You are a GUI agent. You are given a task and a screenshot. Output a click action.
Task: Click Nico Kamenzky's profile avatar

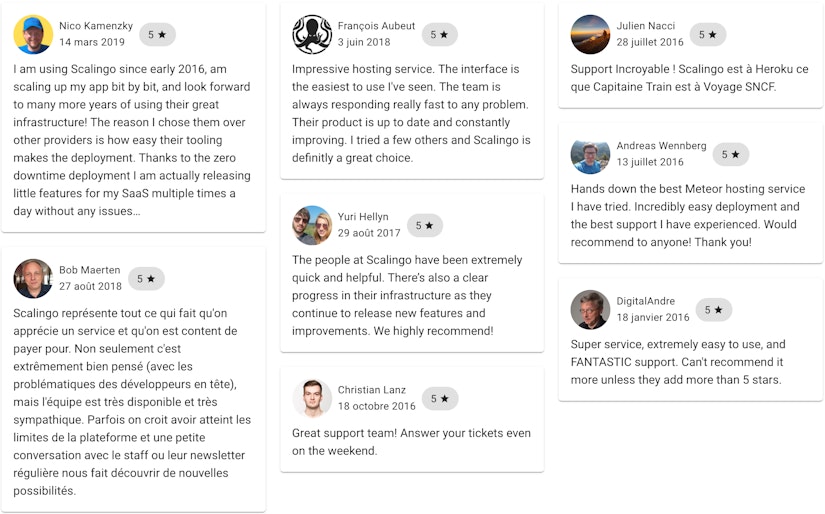(33, 34)
